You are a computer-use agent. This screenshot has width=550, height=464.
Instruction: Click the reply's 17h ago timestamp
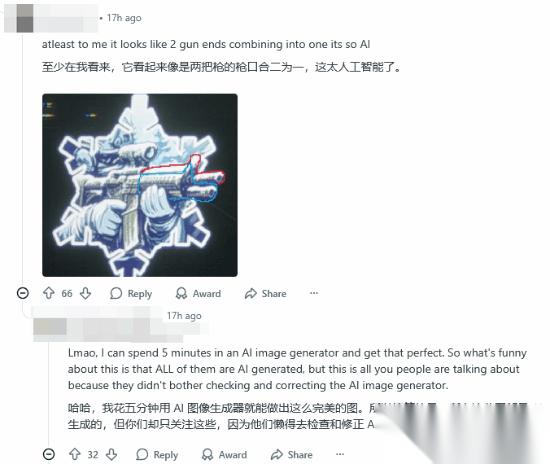184,315
